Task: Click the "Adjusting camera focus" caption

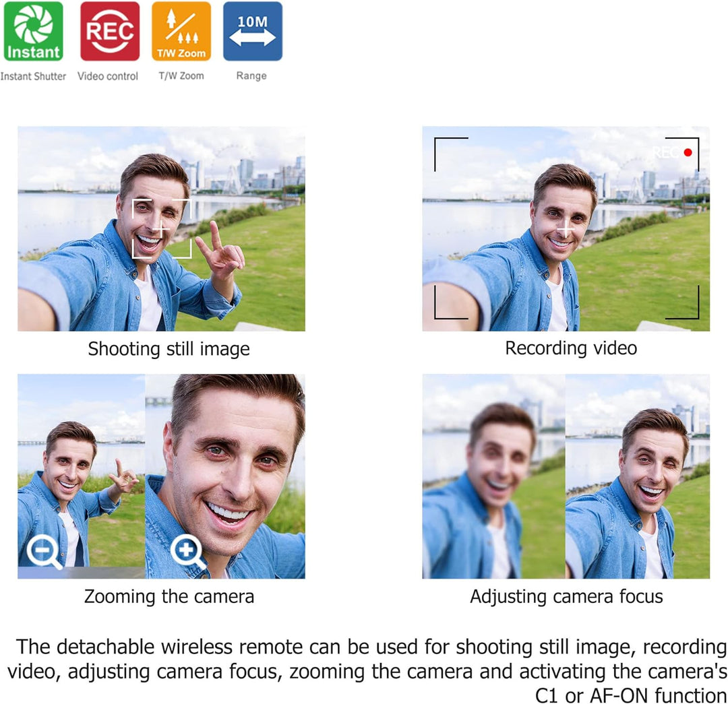Action: coord(566,596)
